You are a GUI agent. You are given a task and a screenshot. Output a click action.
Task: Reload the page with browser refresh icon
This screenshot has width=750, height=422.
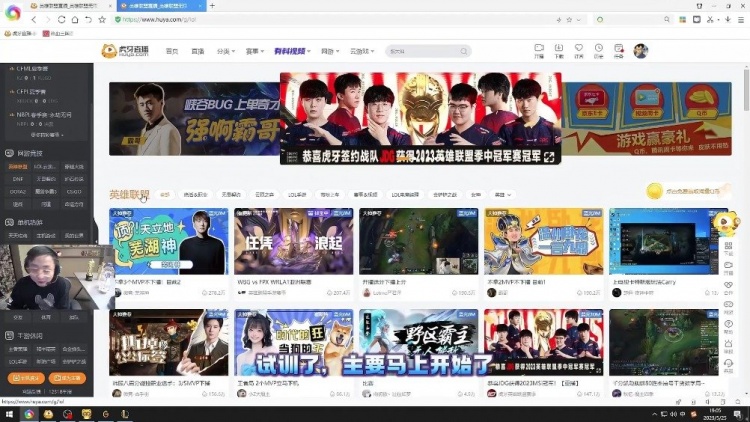tap(61, 20)
